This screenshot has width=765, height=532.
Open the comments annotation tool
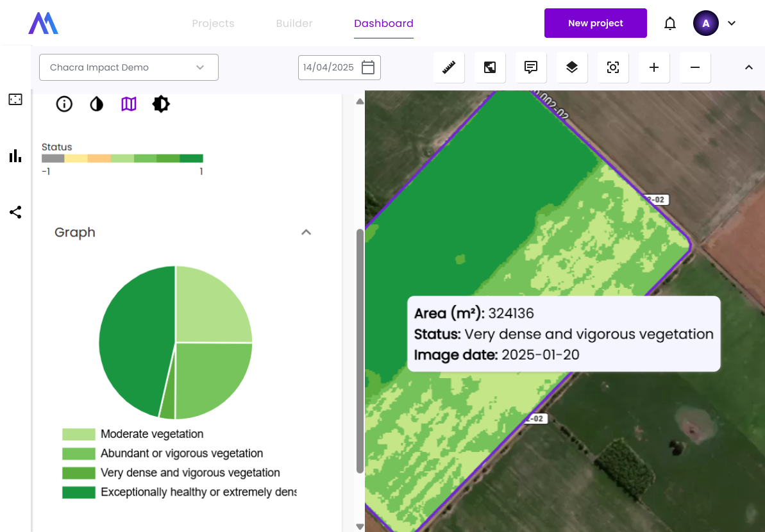(531, 67)
